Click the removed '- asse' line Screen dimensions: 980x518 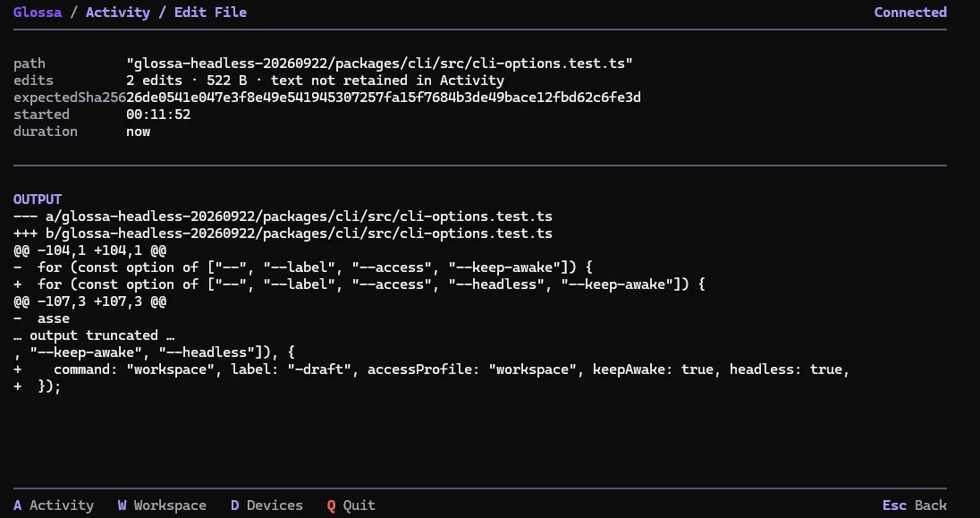[x=41, y=318]
